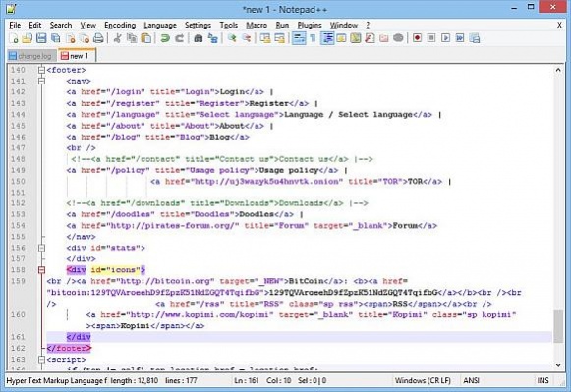The width and height of the screenshot is (571, 392).
Task: Print the document using the printer icon
Action: [x=98, y=38]
